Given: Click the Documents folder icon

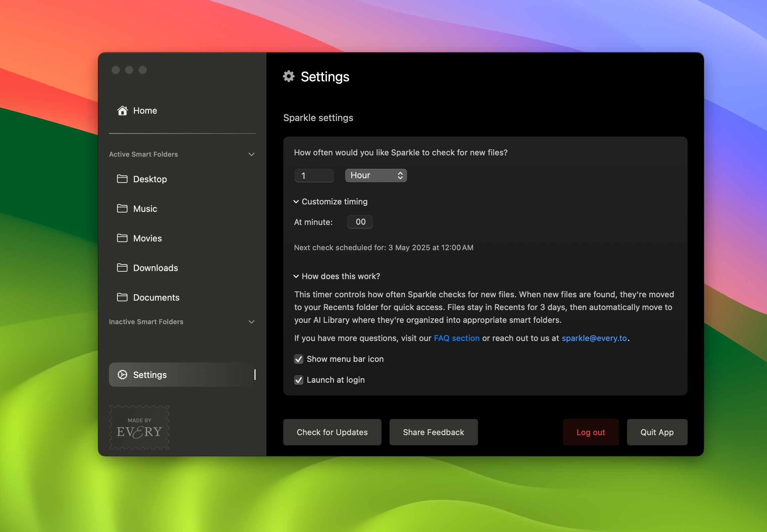Looking at the screenshot, I should (x=122, y=297).
